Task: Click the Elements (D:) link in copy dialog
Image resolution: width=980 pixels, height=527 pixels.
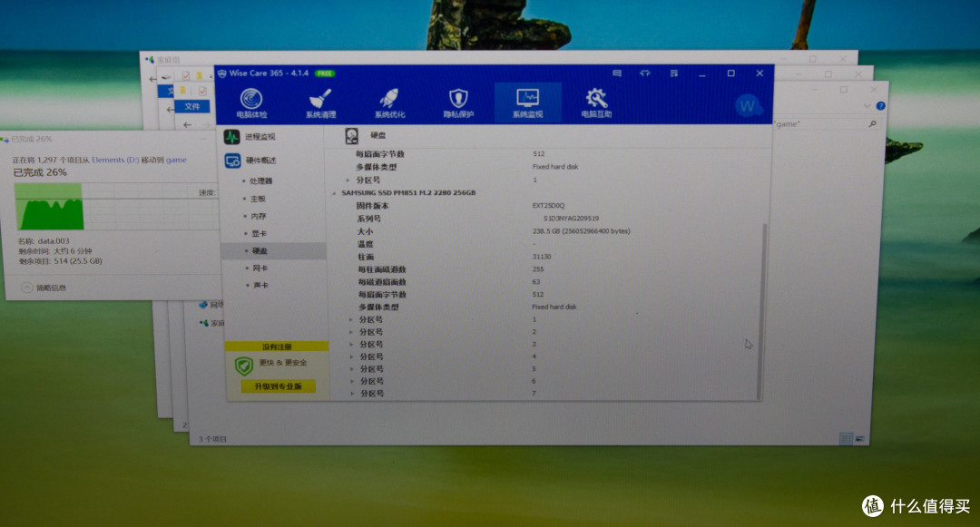Action: [115, 160]
